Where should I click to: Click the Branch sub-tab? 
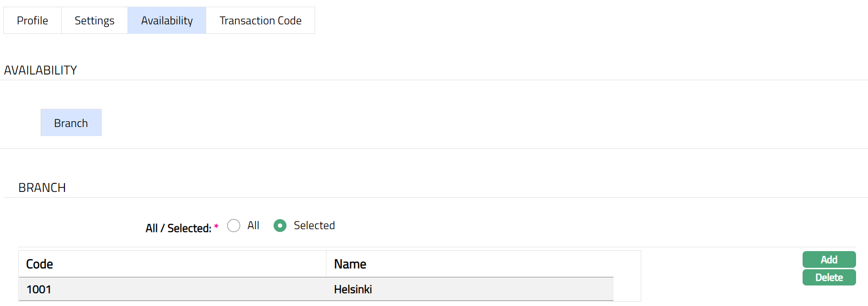(71, 123)
